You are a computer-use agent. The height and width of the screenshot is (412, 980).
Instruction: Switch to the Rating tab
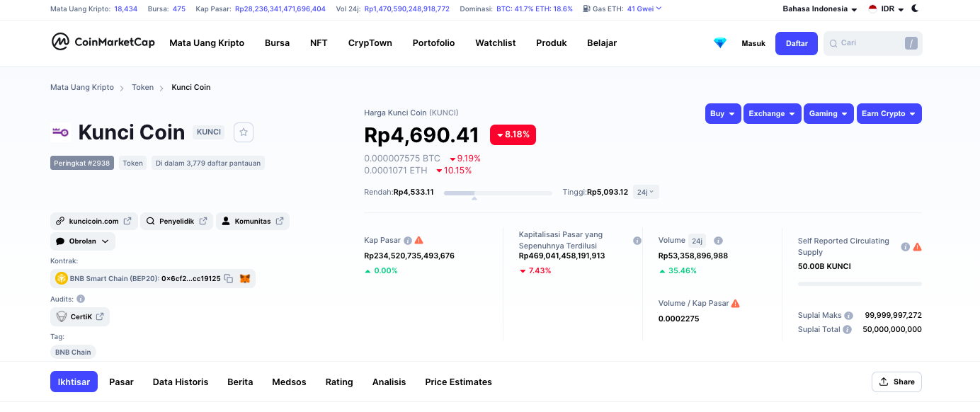click(339, 382)
